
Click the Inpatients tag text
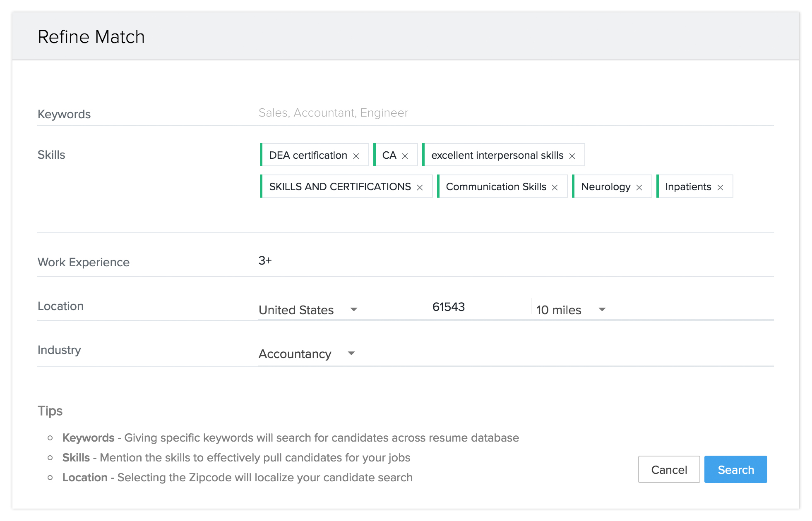(x=688, y=187)
